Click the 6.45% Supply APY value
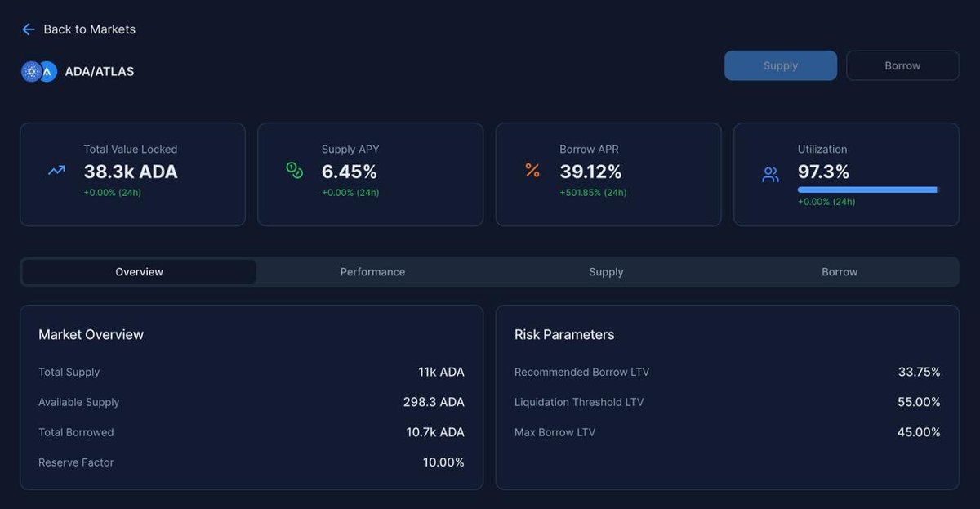Screen dimensions: 980x509 [350, 172]
